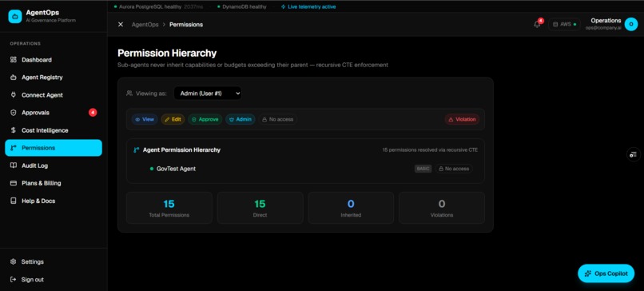The height and width of the screenshot is (291, 644).
Task: Click the AgentOps breadcrumb link
Action: click(x=145, y=25)
